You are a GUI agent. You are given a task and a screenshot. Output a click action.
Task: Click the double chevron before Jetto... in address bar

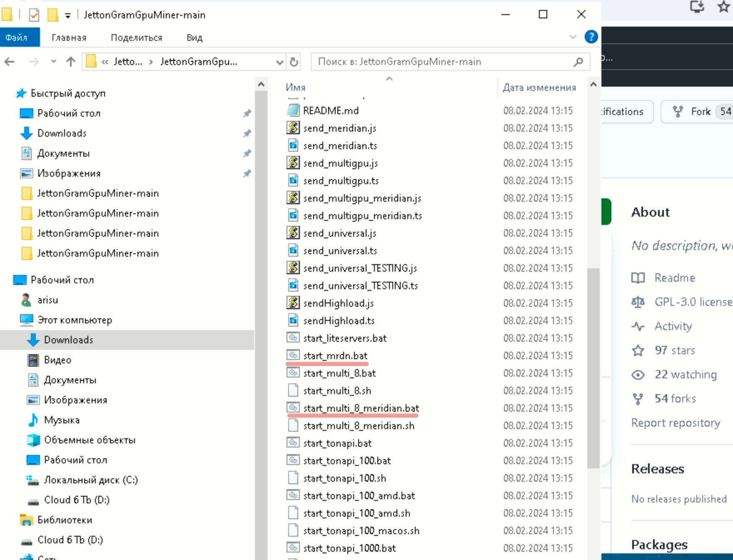105,62
